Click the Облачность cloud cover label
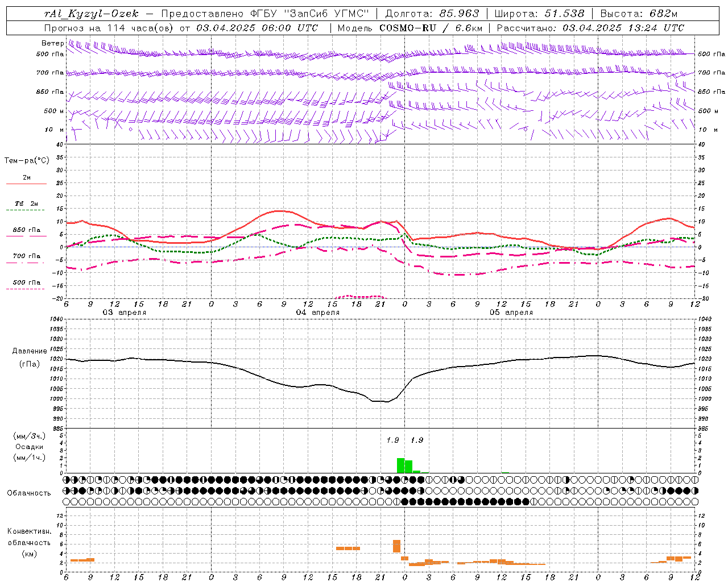 (x=29, y=493)
